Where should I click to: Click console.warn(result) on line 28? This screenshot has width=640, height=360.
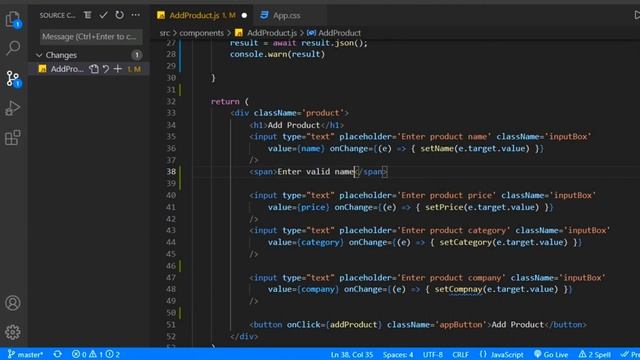[x=277, y=54]
